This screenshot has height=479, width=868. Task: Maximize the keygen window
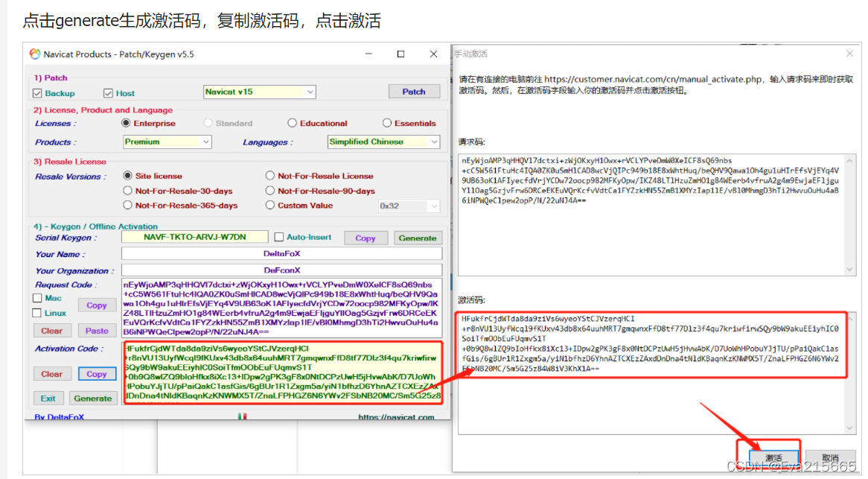click(x=401, y=54)
